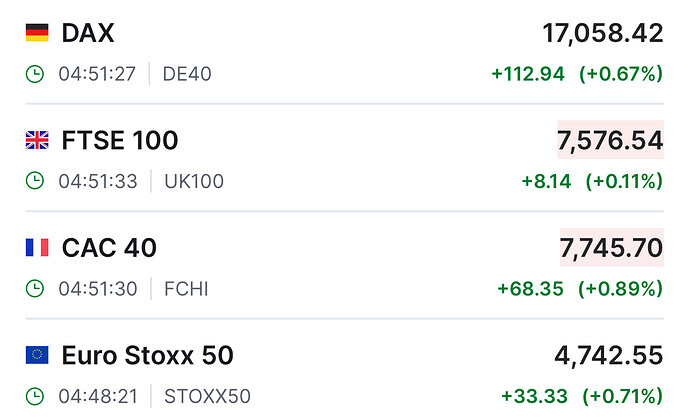Open the FTSE 100 index link
Image resolution: width=690 pixels, height=417 pixels.
click(120, 140)
